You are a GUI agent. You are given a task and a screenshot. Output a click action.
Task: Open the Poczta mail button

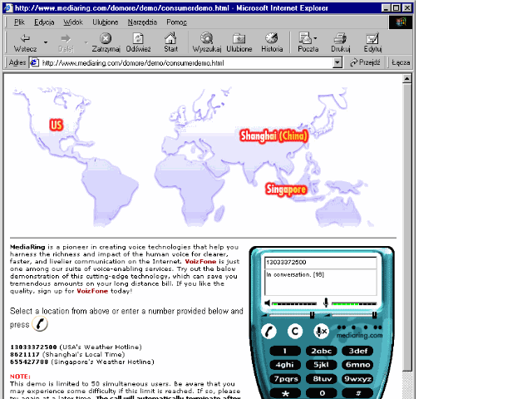pos(308,42)
